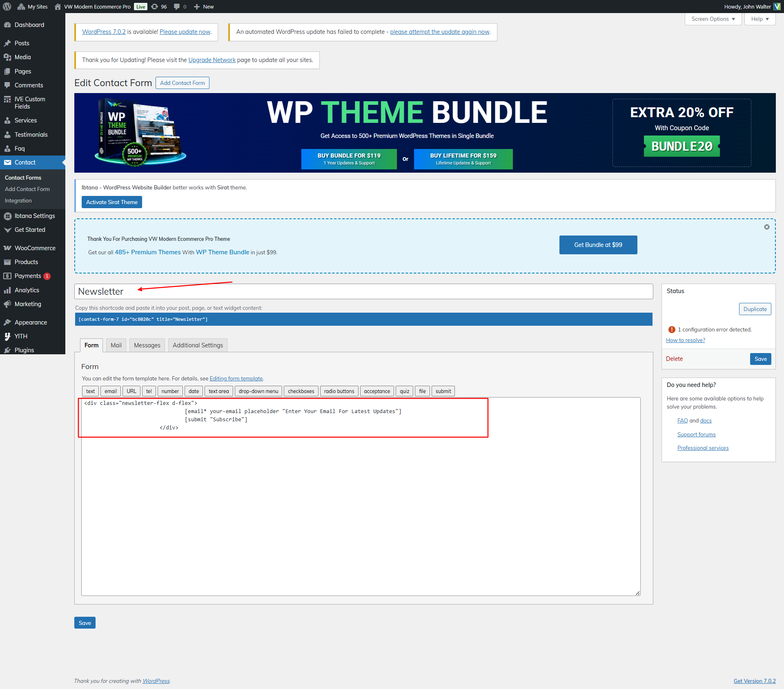784x689 pixels.
Task: Click the Testimonials icon in sidebar
Action: (7, 135)
